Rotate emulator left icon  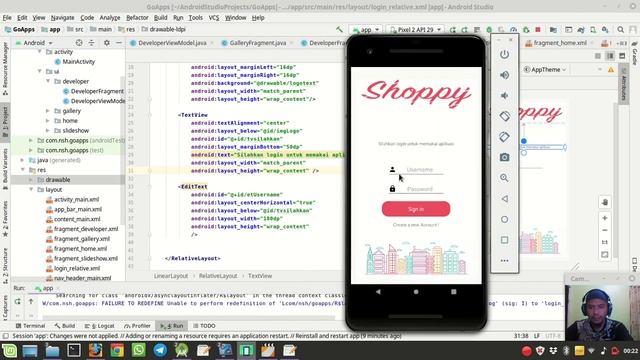click(x=504, y=116)
